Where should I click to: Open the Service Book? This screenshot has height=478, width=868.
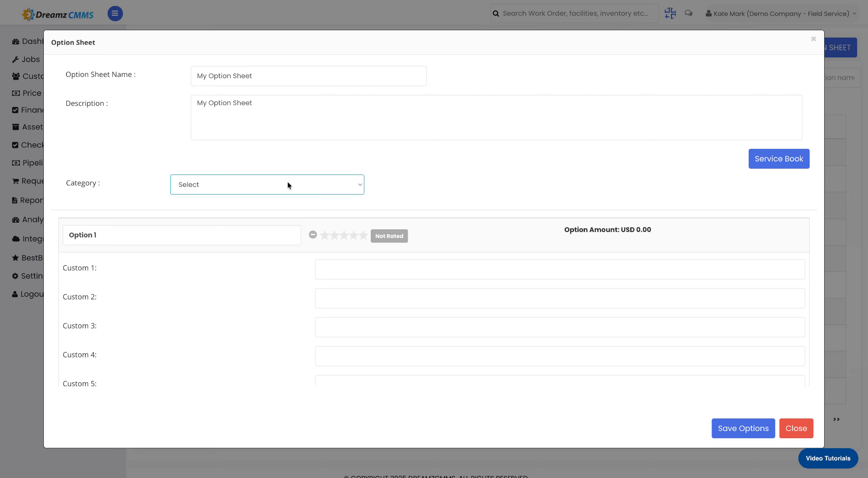point(778,159)
